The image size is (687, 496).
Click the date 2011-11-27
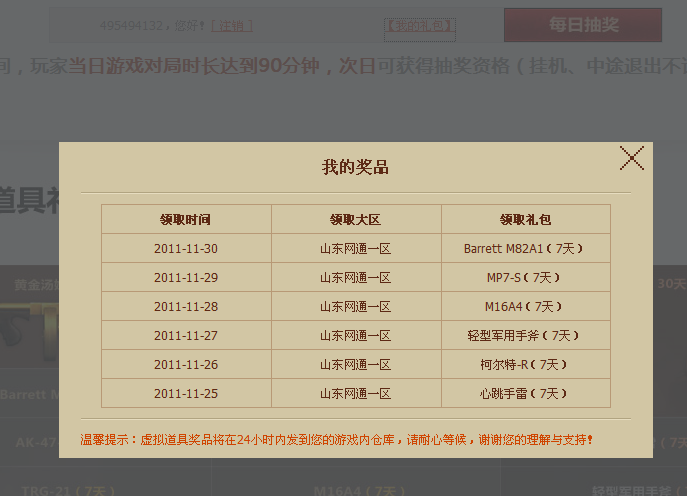[186, 335]
